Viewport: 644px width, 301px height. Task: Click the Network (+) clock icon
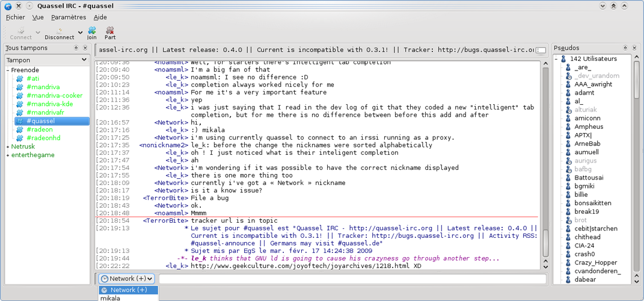pos(105,279)
